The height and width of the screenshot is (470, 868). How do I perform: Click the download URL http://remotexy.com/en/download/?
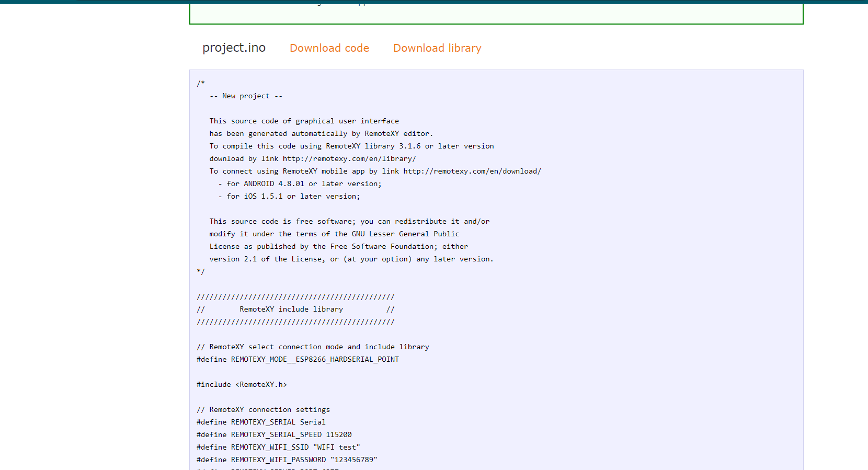tap(472, 171)
